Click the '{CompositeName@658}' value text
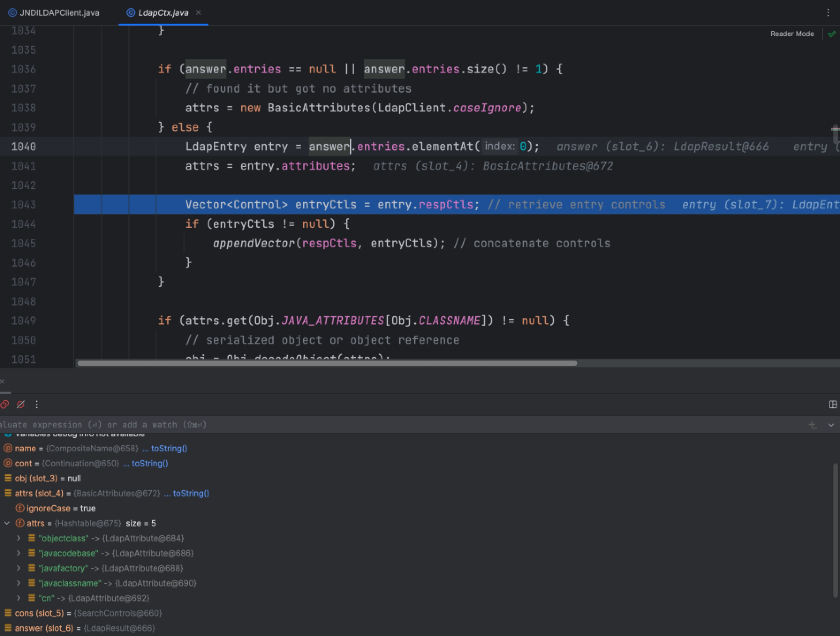Screen dimensions: 840x636 [x=92, y=448]
